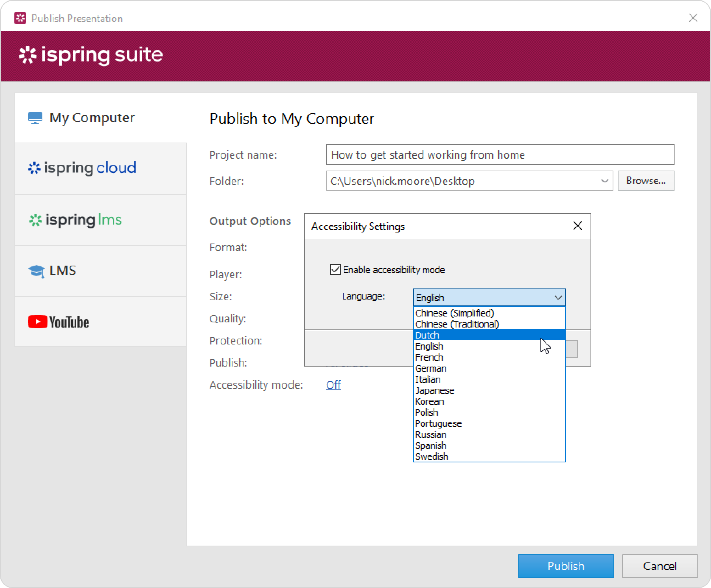
Task: Open the Folder path dropdown
Action: pos(605,181)
